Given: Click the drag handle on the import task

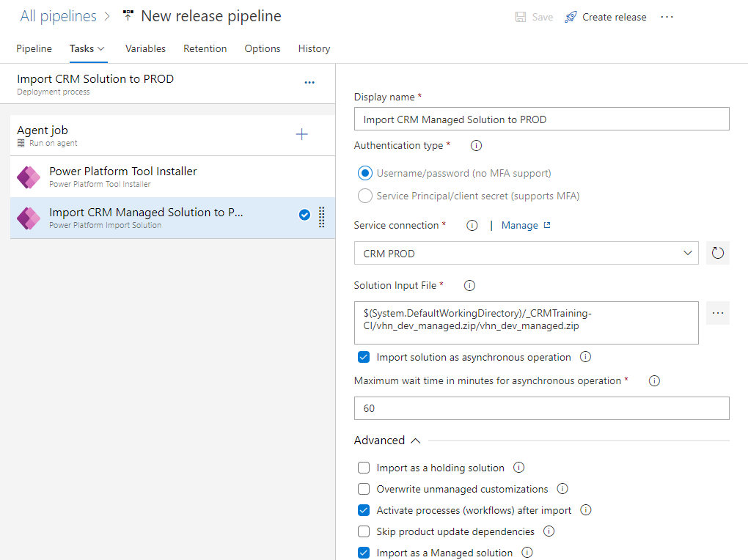Looking at the screenshot, I should (x=321, y=217).
